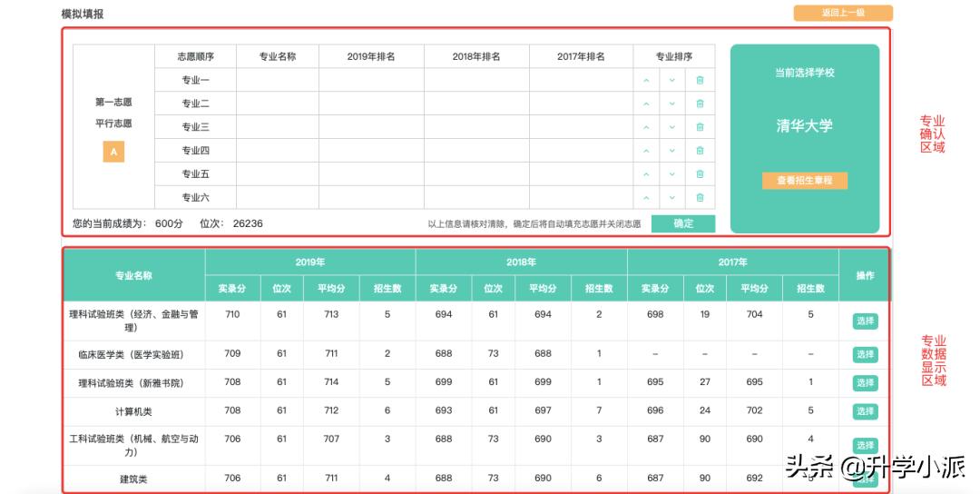
Task: Move 专业三 down using its arrow
Action: [x=671, y=127]
